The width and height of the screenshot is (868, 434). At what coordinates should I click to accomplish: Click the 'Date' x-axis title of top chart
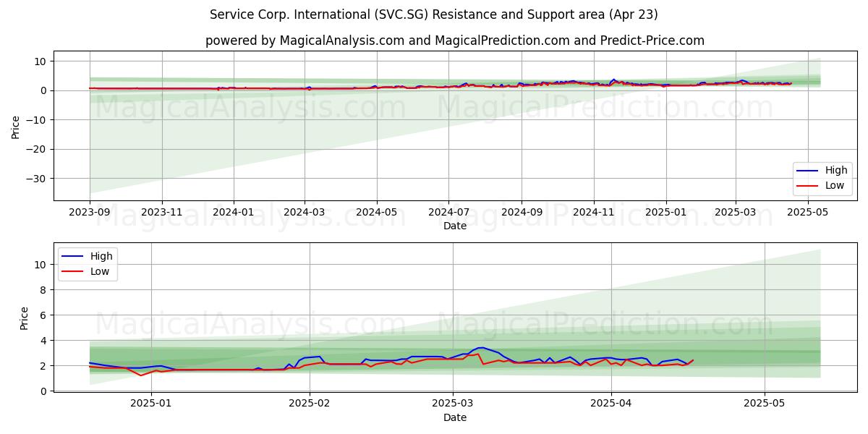tap(455, 226)
